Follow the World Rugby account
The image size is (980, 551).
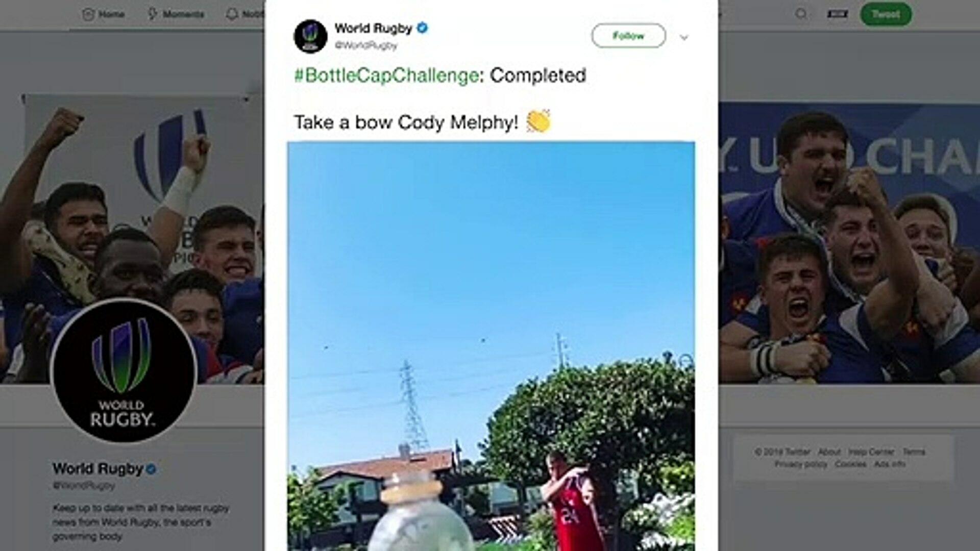628,36
